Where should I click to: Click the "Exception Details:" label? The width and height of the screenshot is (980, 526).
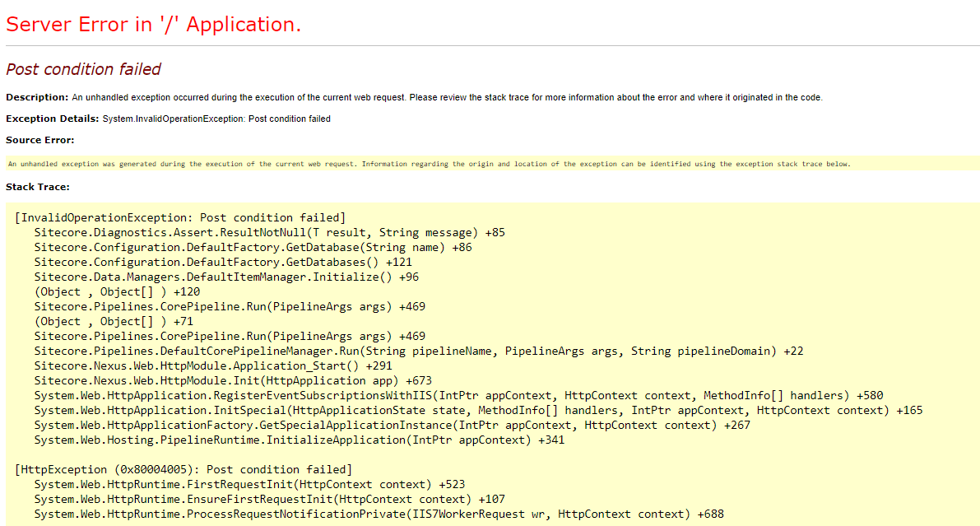53,119
